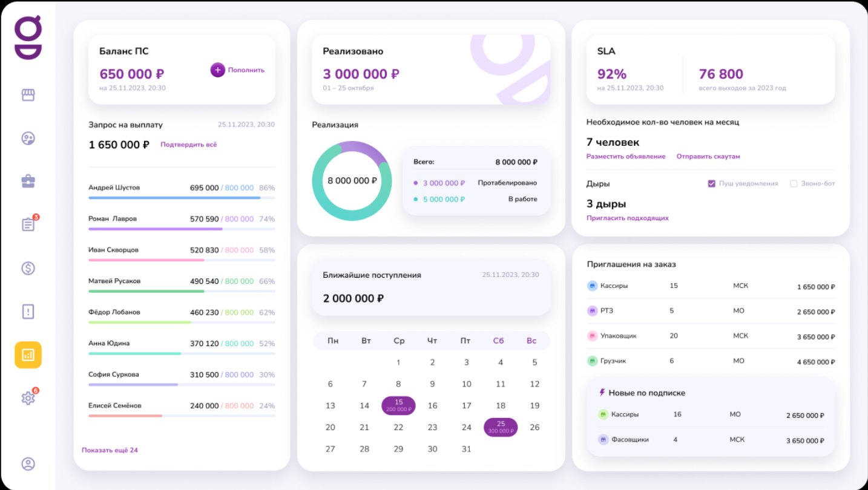868x490 pixels.
Task: Select the yellow dashboard chart icon
Action: pyautogui.click(x=28, y=355)
